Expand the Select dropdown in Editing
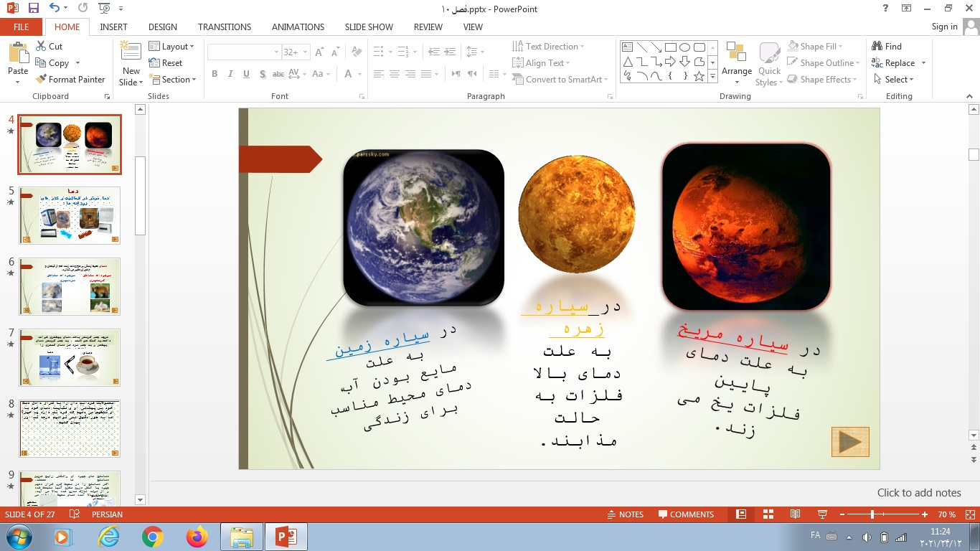 (x=899, y=80)
